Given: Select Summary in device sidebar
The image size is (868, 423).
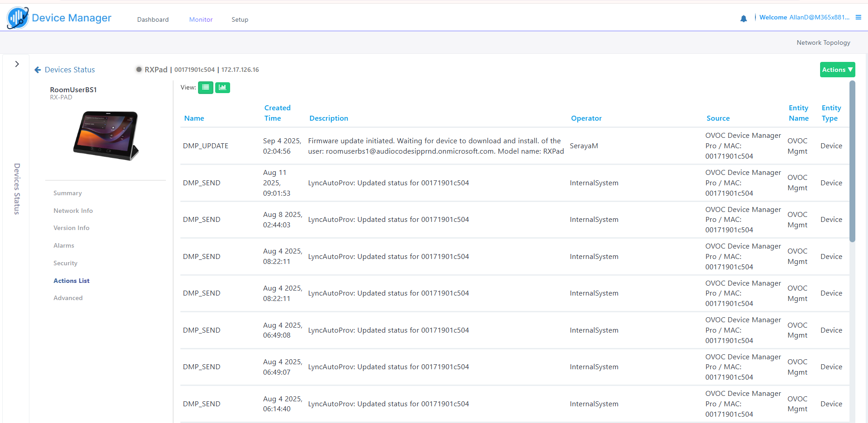Looking at the screenshot, I should (67, 193).
